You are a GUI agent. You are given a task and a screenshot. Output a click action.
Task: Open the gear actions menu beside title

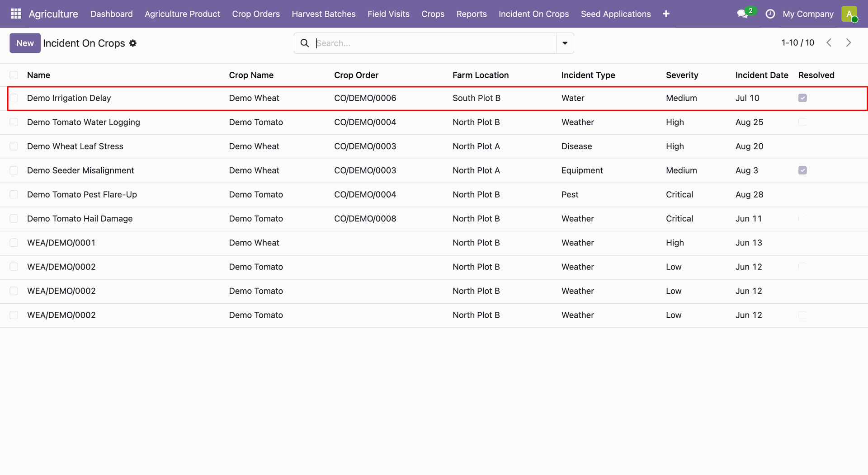(x=133, y=43)
